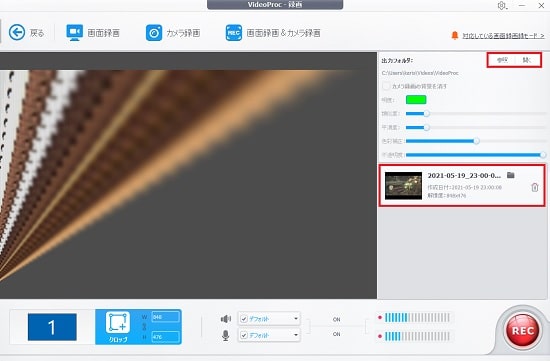Viewport: 550px width, 361px height.
Task: Open the recorded file's folder icon
Action: point(511,175)
